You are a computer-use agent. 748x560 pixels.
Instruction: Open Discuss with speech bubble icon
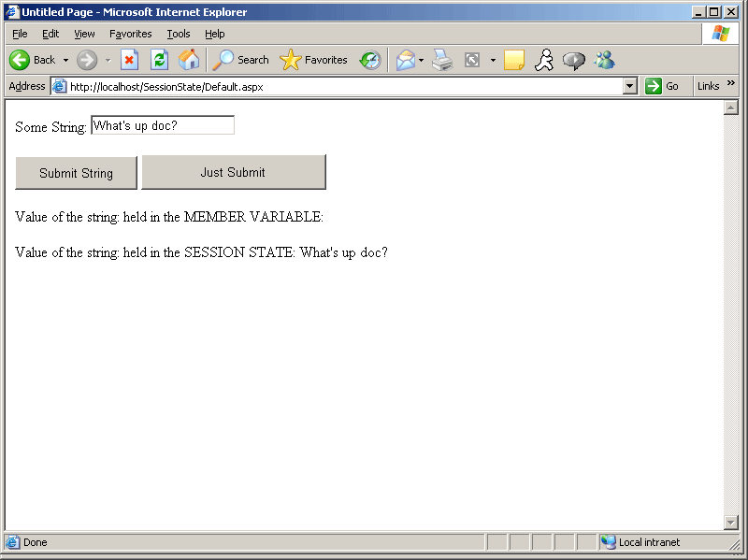click(x=574, y=61)
